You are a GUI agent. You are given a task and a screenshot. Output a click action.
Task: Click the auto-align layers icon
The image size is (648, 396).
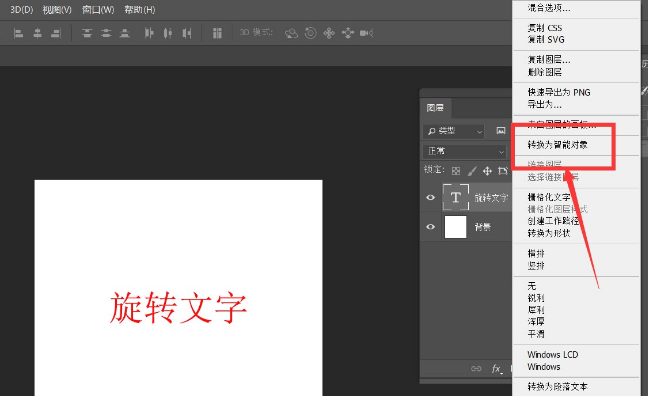click(217, 33)
